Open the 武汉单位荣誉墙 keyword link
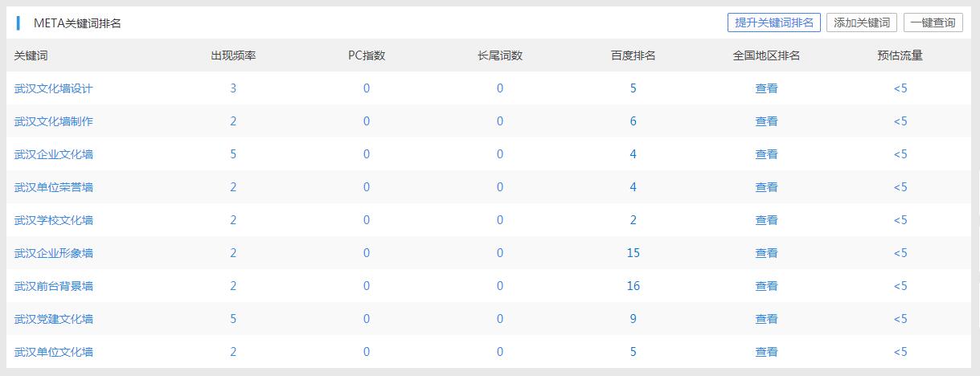The width and height of the screenshot is (980, 376). [54, 187]
